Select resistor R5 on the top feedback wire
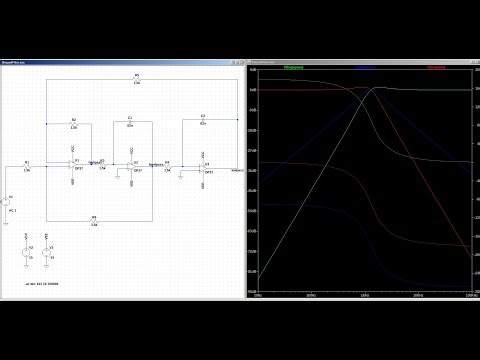480x360 pixels. pyautogui.click(x=136, y=79)
